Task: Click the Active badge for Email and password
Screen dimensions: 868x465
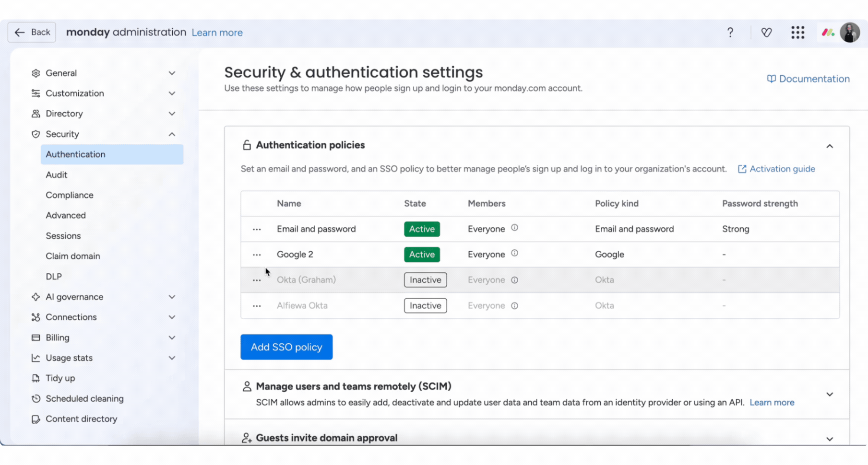Action: (422, 229)
